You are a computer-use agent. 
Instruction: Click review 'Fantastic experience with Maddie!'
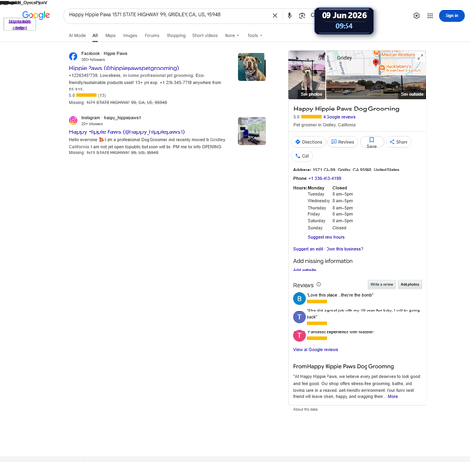coord(341,332)
